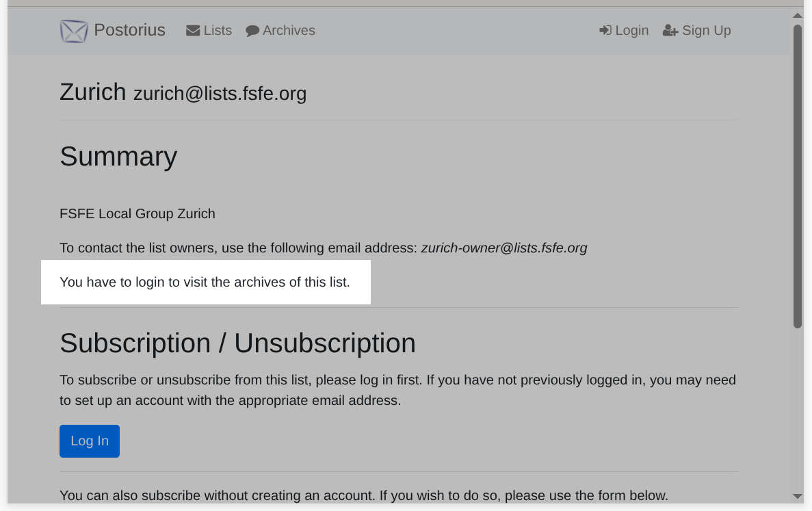
Task: Select the Login text in the navbar
Action: click(x=631, y=31)
